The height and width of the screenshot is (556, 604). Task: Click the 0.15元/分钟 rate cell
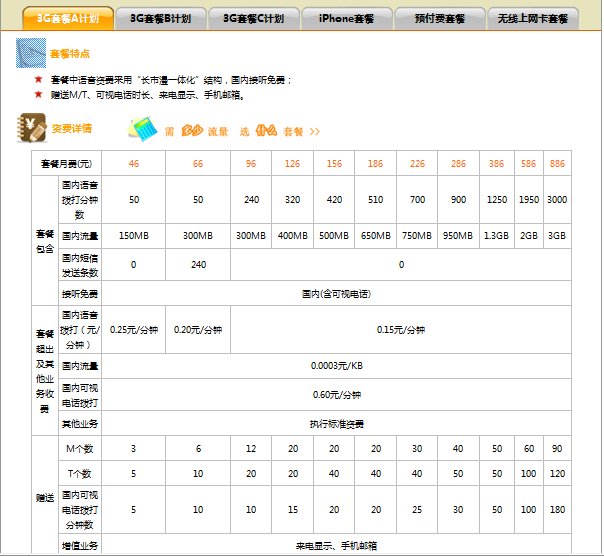pos(401,330)
